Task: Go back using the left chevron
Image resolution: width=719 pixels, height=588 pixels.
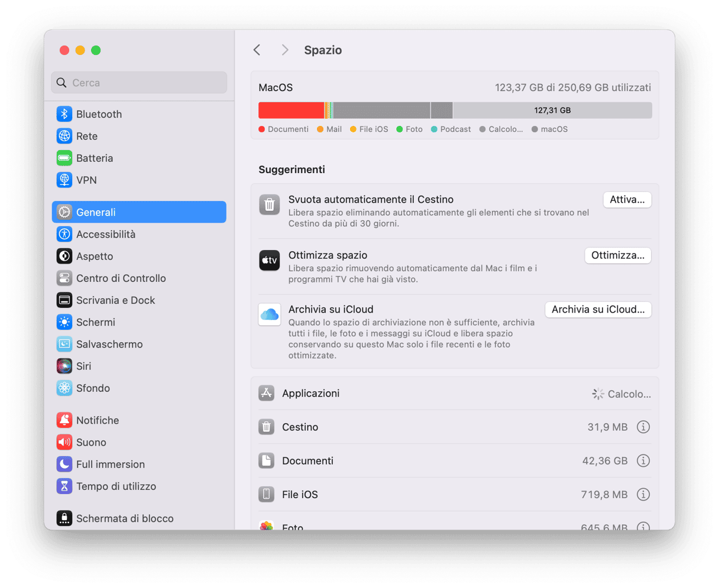Action: point(257,50)
